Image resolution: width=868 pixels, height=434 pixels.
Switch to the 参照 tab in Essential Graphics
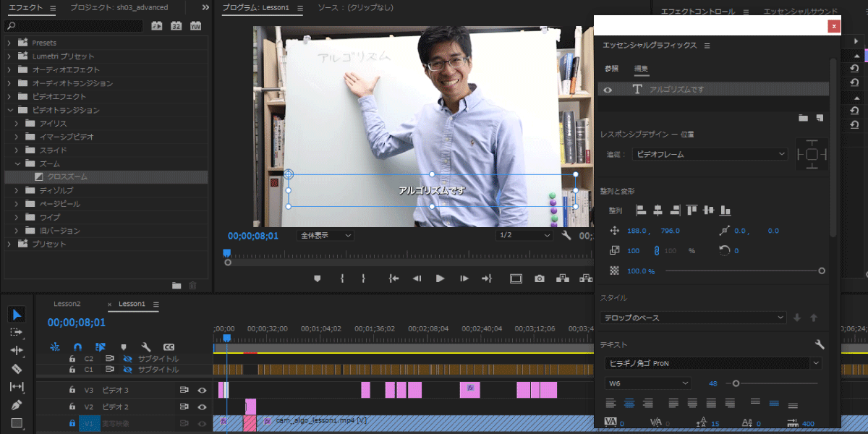[612, 69]
